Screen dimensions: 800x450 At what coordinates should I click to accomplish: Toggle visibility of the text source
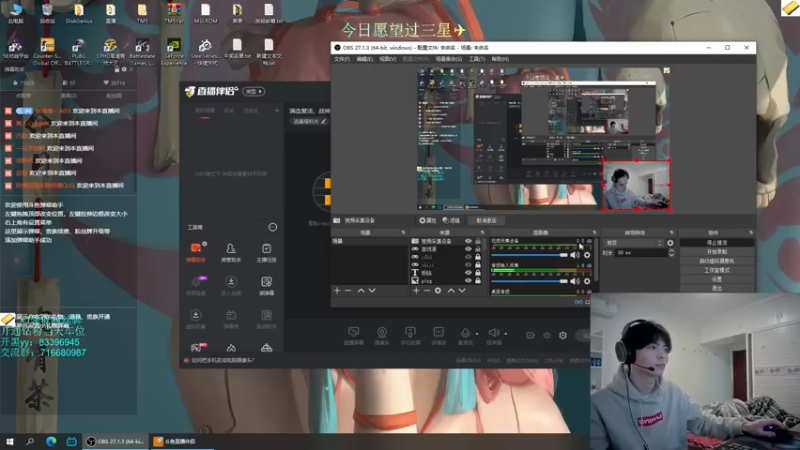[x=468, y=272]
